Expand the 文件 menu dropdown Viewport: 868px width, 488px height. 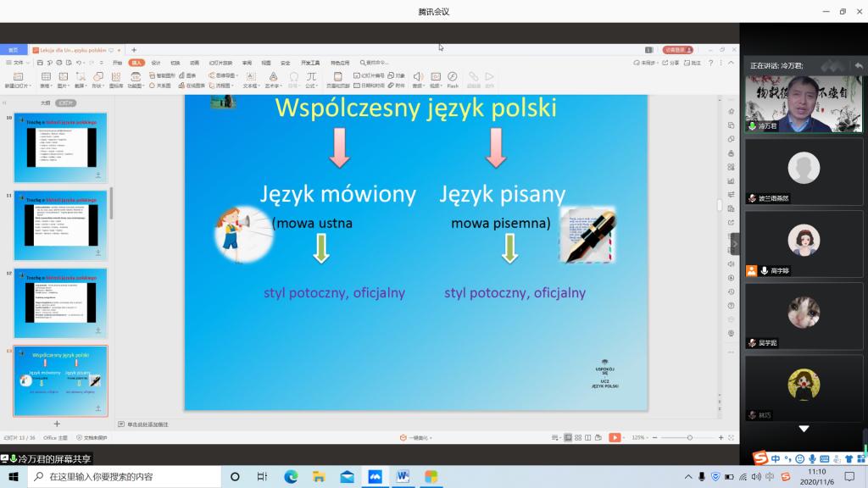pos(19,63)
